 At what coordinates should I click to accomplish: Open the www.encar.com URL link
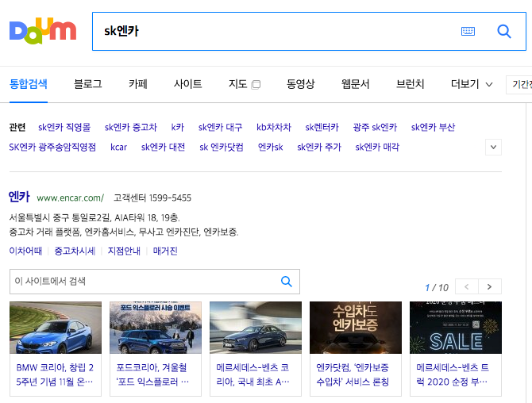pos(70,198)
